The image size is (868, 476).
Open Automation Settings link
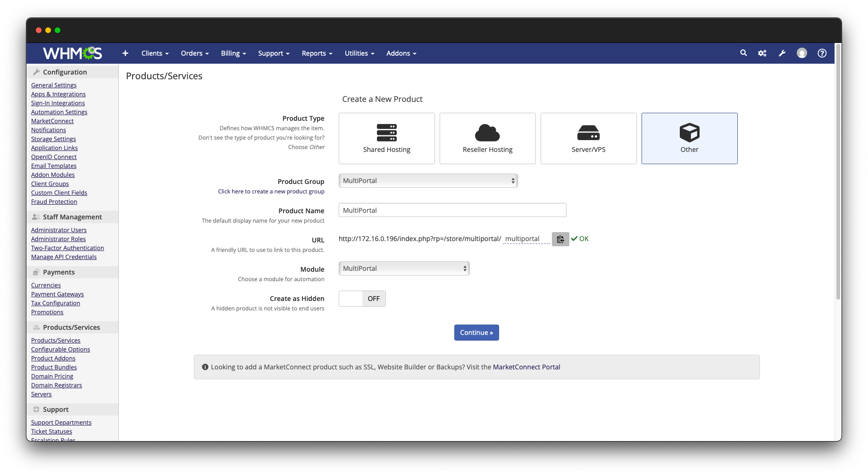pos(59,112)
